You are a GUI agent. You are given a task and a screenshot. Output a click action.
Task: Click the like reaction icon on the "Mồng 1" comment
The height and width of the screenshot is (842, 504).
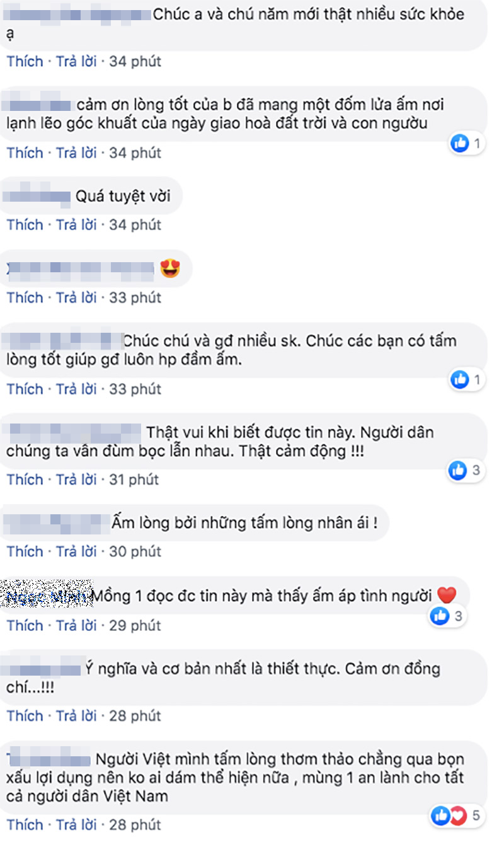pyautogui.click(x=440, y=616)
